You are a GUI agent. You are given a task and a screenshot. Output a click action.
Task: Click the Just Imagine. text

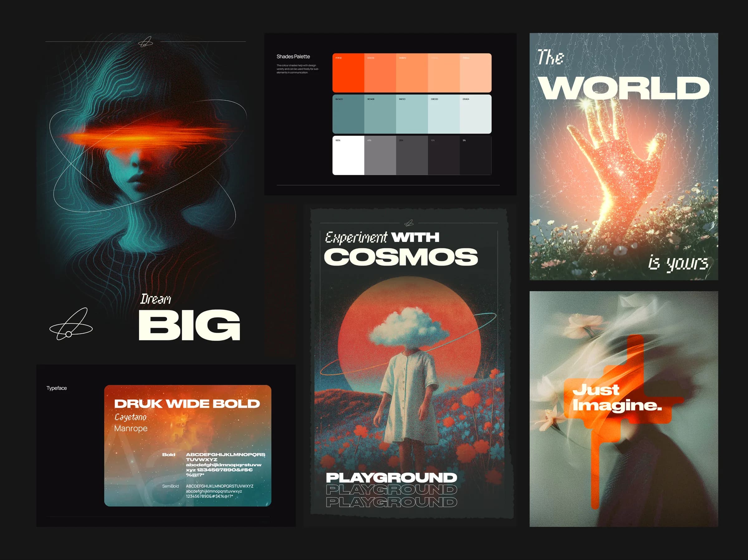(x=617, y=397)
